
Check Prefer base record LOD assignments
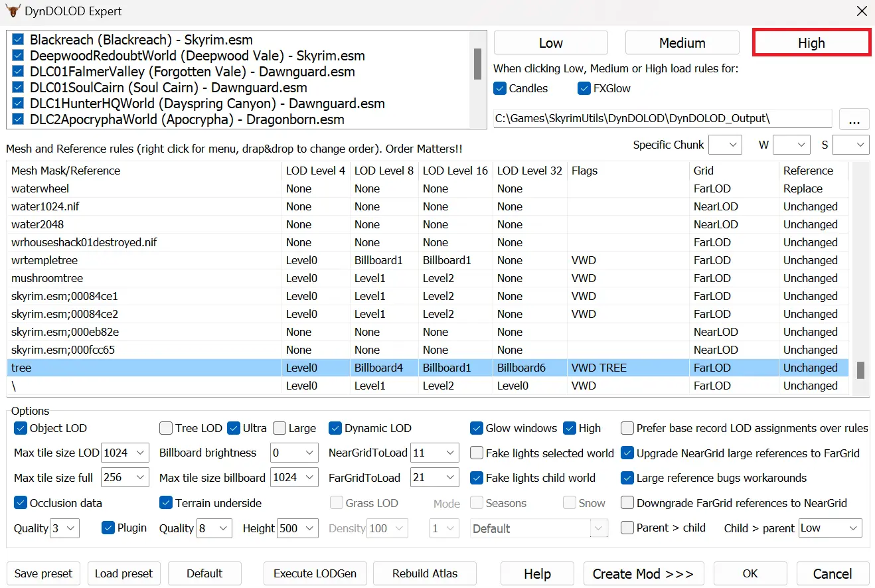pos(627,428)
